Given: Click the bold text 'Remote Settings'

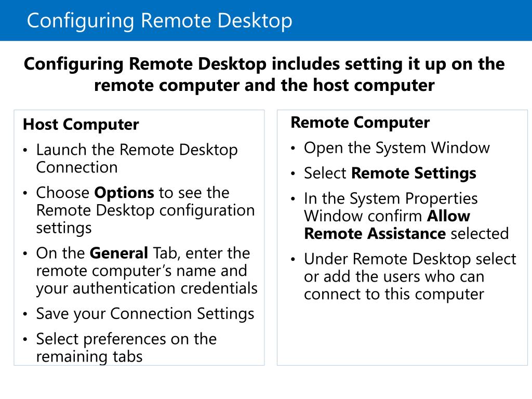Looking at the screenshot, I should (x=414, y=173).
